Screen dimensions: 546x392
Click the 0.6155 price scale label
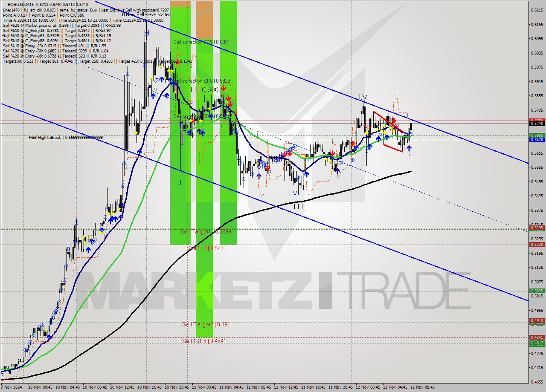point(537,24)
